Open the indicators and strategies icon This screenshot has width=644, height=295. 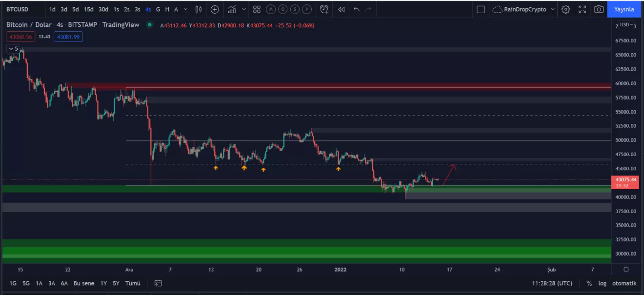[232, 9]
